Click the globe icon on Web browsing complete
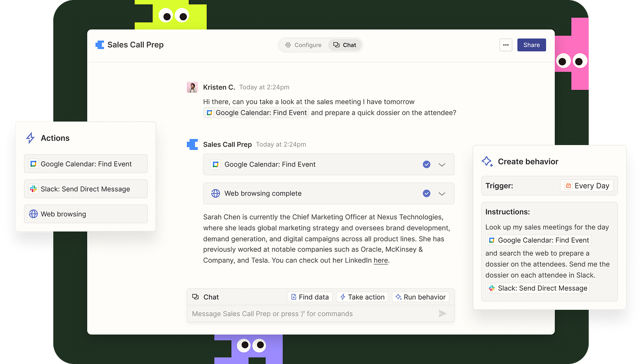The width and height of the screenshot is (642, 364). [216, 193]
